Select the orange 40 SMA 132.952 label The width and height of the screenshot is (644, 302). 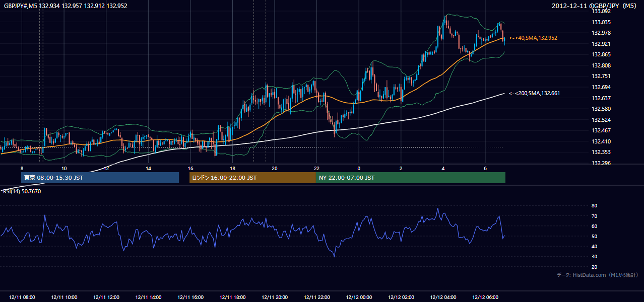tap(533, 38)
